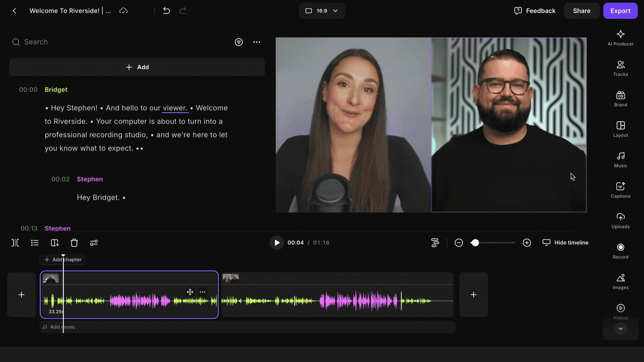Toggle Hide timeline
The image size is (644, 362).
pos(566,242)
